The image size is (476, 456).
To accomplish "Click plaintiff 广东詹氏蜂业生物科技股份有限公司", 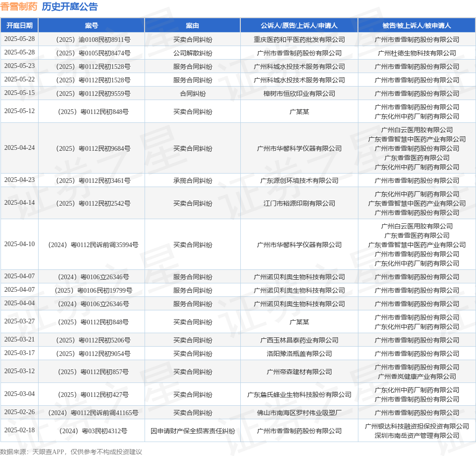I will (x=299, y=395).
